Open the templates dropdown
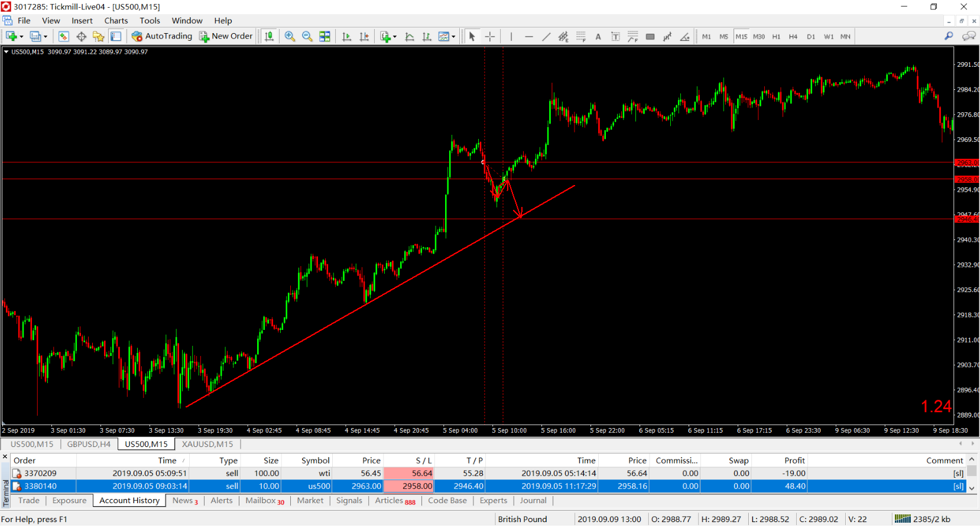The height and width of the screenshot is (528, 980). coord(447,36)
